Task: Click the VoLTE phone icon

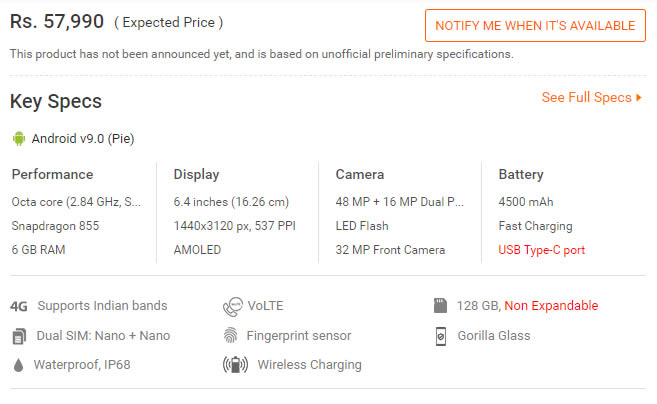Action: [x=232, y=306]
